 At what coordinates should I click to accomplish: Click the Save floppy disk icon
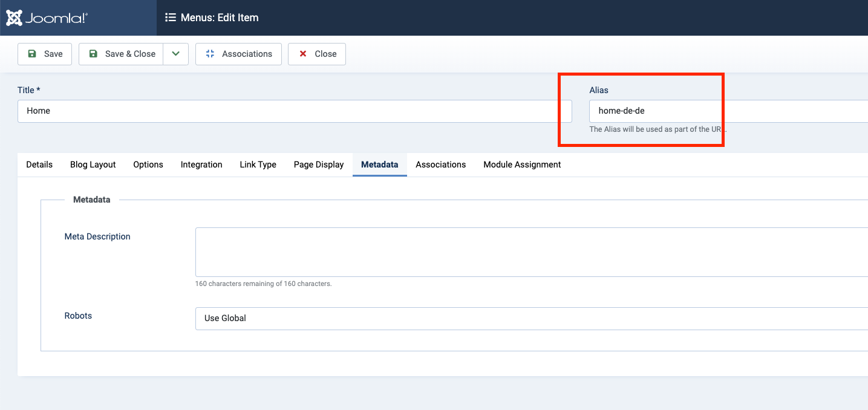pos(32,54)
